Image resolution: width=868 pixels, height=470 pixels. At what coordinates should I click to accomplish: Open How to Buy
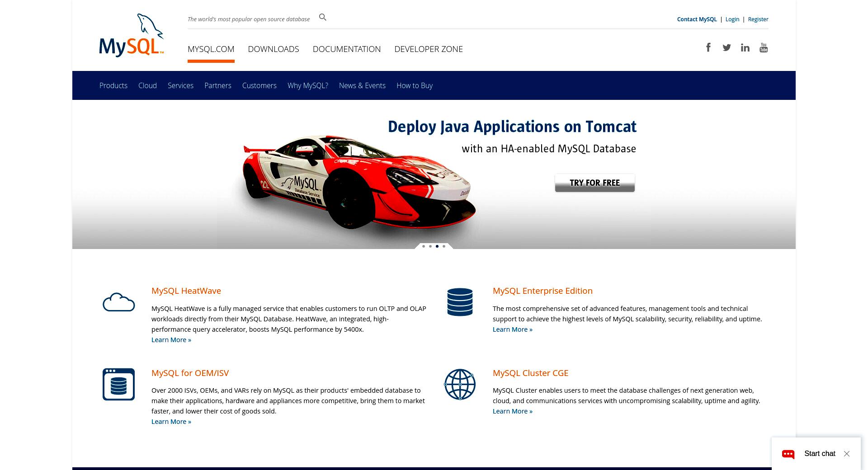(x=415, y=85)
